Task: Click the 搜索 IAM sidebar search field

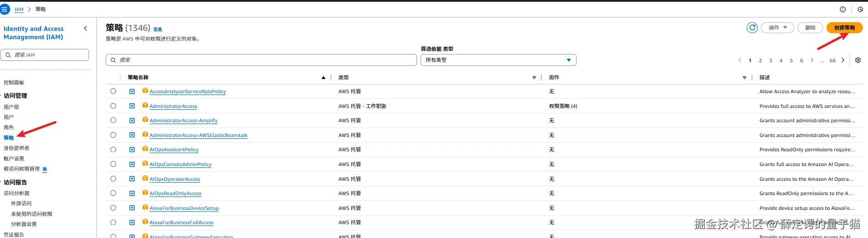Action: point(45,55)
